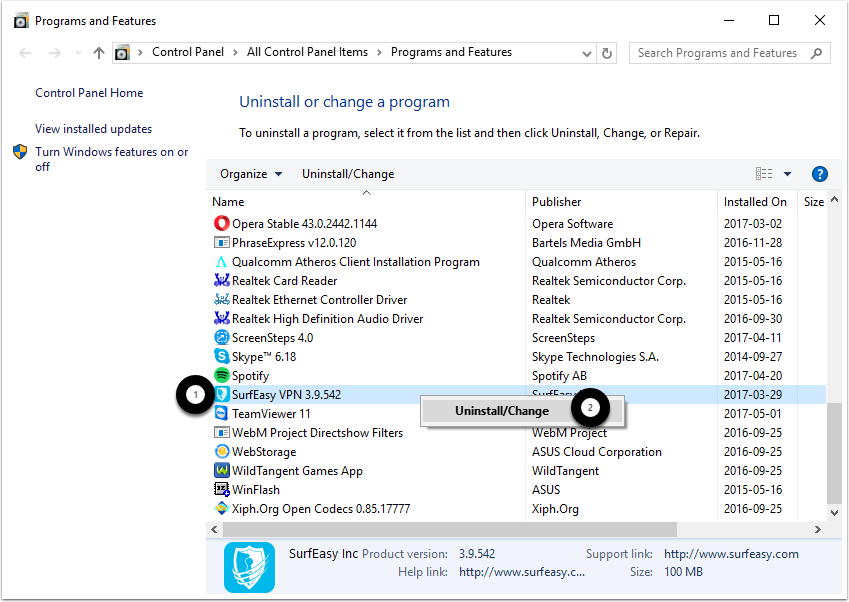Sort the list by Name column
This screenshot has height=602, width=849.
click(366, 201)
